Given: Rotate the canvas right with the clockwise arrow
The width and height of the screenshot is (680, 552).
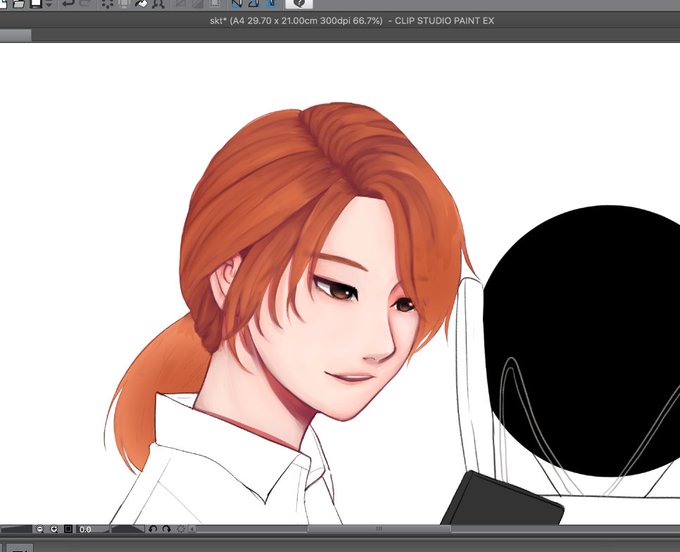Looking at the screenshot, I should (167, 529).
